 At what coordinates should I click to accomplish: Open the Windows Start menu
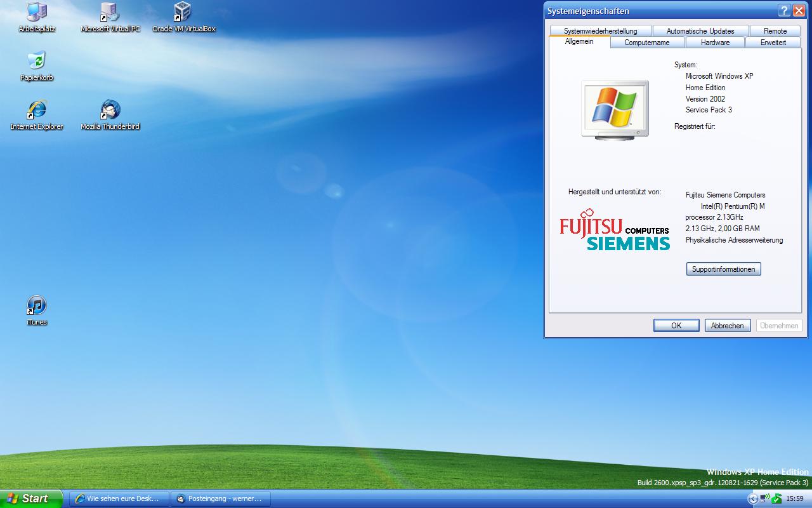point(30,498)
